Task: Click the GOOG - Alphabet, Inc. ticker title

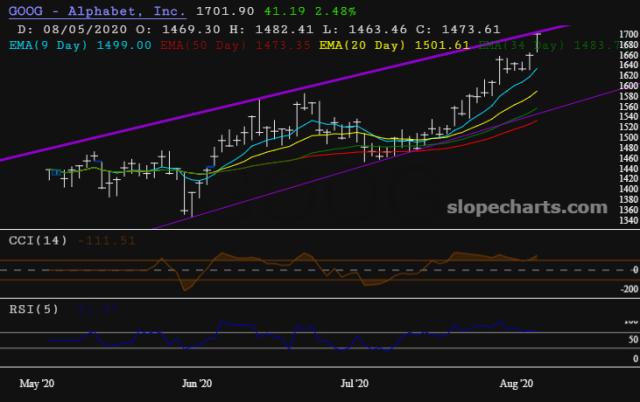Action: [x=90, y=8]
